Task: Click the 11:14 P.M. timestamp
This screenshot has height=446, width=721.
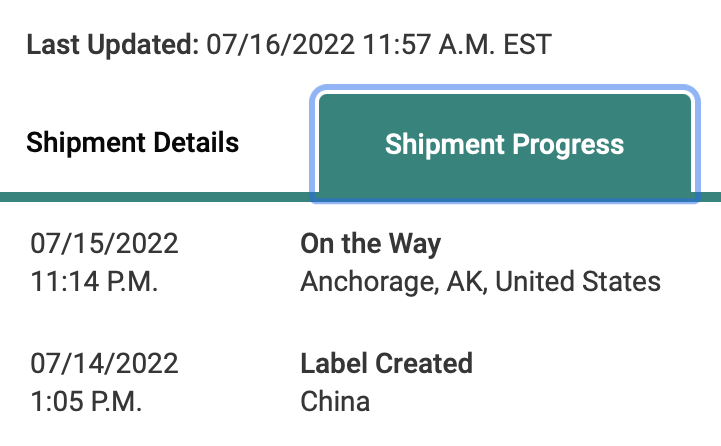Action: pyautogui.click(x=95, y=282)
